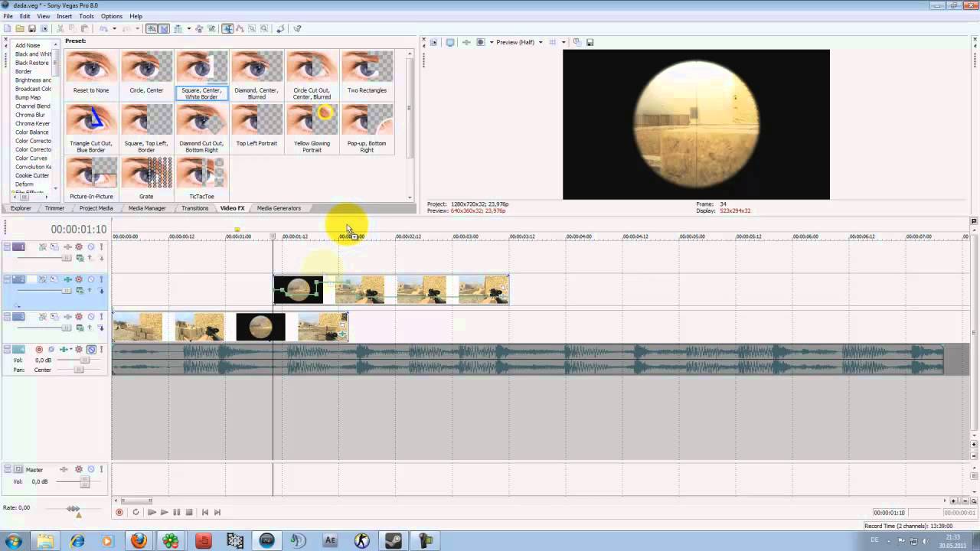Click the New project toolbar icon

point(7,28)
